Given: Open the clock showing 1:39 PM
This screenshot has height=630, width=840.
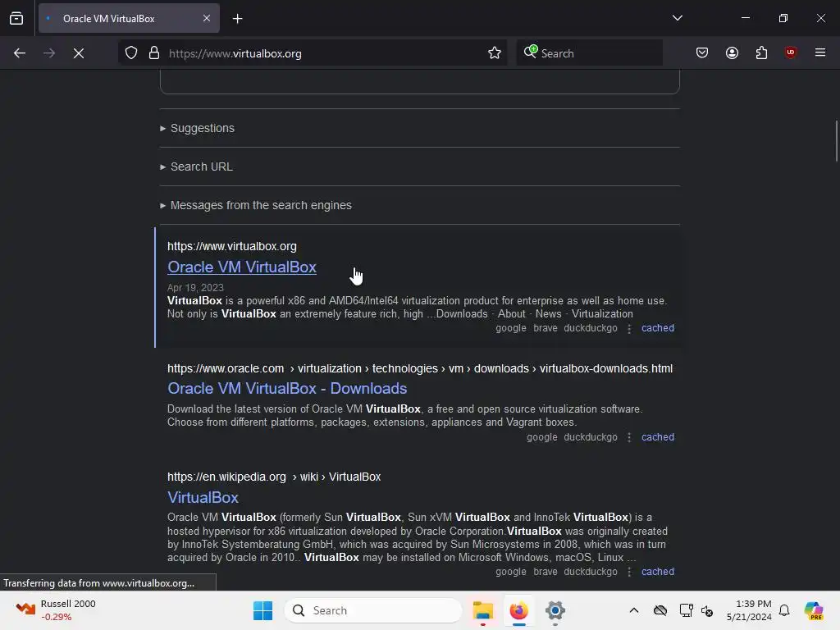Looking at the screenshot, I should click(x=749, y=610).
